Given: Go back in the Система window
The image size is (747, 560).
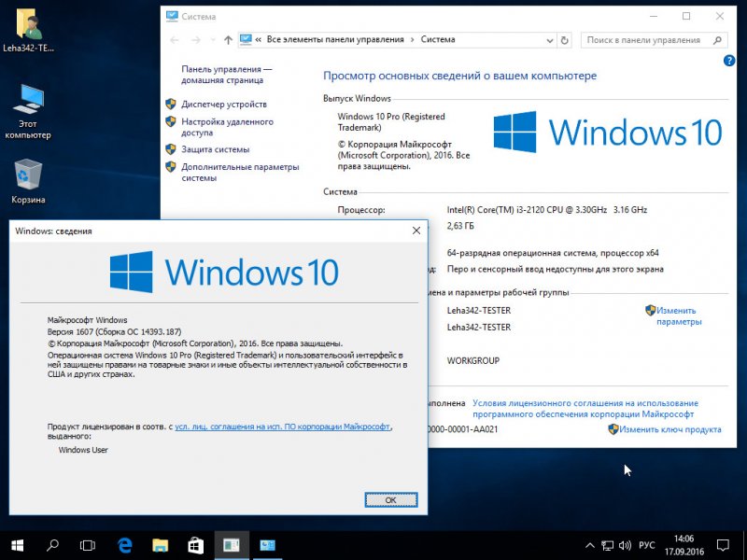Looking at the screenshot, I should (x=175, y=40).
